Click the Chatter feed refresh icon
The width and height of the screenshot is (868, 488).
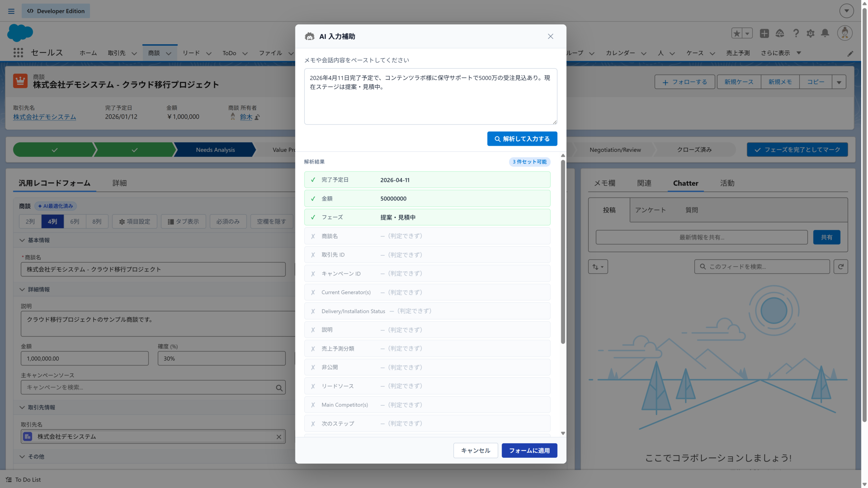click(841, 267)
